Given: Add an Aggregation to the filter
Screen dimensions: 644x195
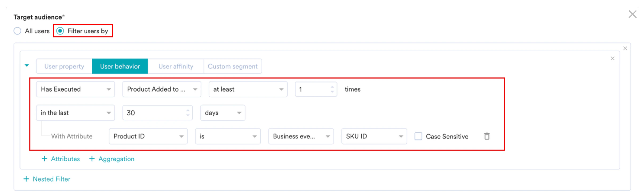Looking at the screenshot, I should [112, 159].
